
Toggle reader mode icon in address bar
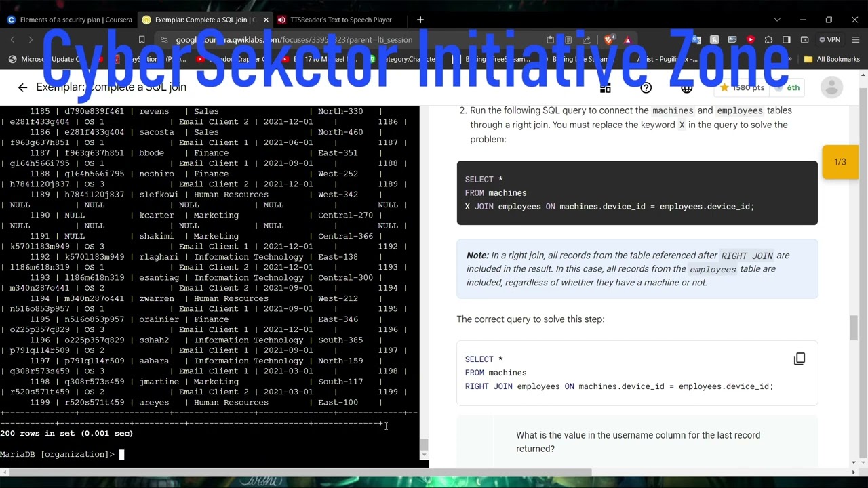tap(568, 40)
